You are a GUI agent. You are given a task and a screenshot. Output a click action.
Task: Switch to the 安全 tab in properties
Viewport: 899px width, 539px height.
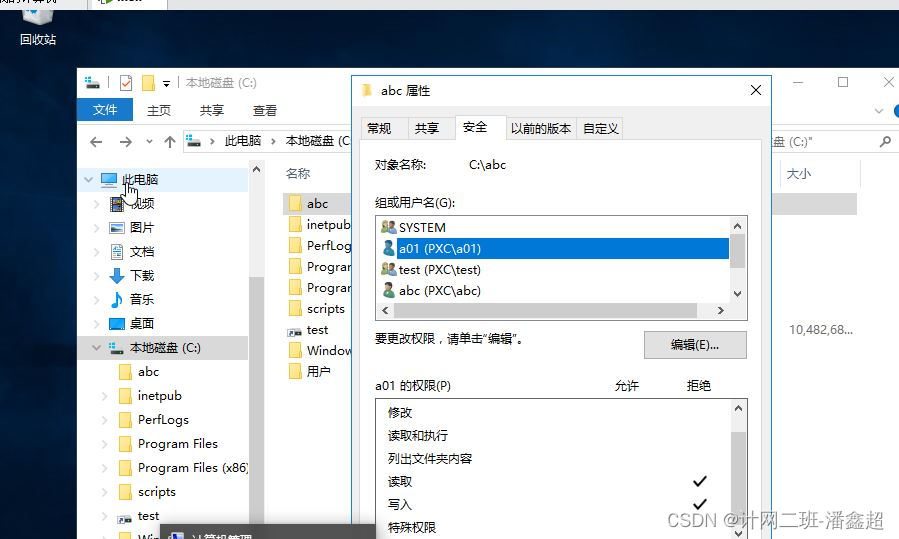pos(475,127)
